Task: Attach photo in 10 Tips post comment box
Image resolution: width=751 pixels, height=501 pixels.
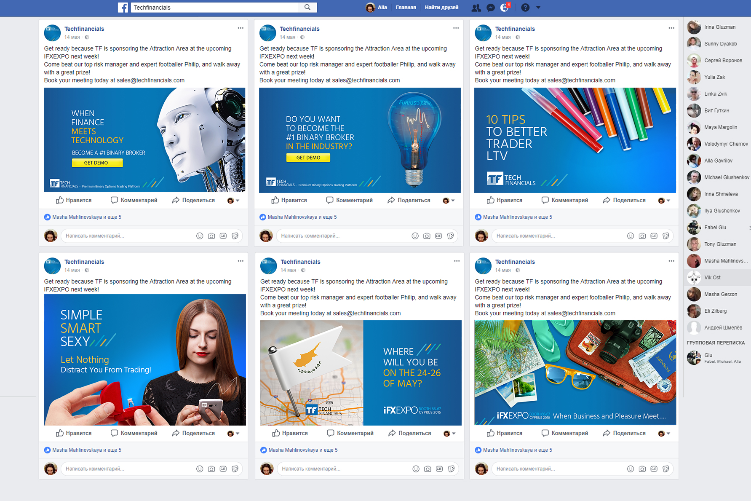Action: (x=642, y=236)
